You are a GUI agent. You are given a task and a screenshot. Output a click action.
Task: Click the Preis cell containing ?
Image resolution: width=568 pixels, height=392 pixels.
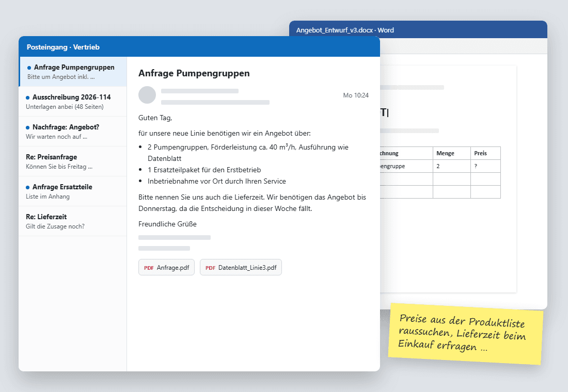(485, 166)
